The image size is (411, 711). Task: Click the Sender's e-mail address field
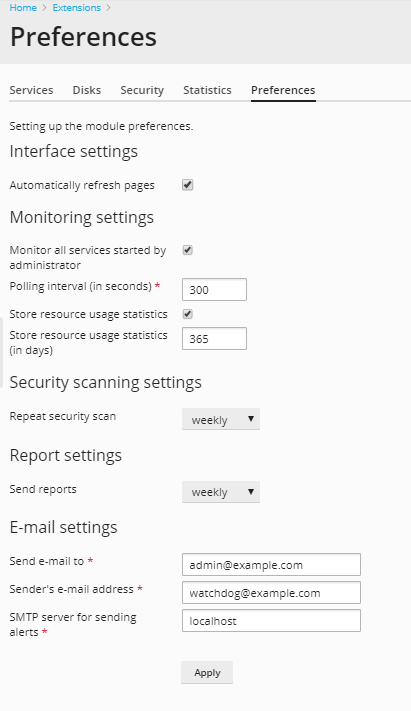tap(271, 593)
